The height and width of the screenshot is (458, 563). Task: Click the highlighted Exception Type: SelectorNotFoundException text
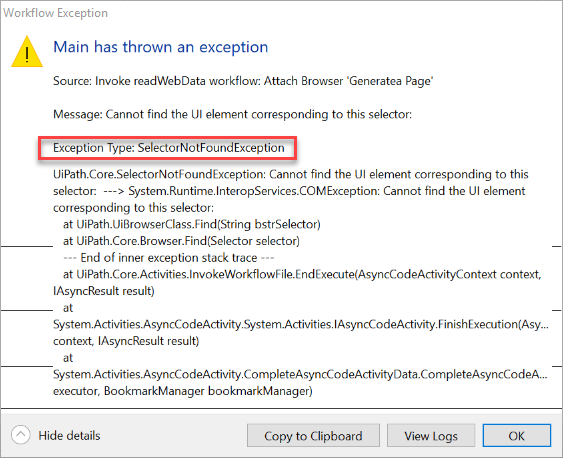click(x=169, y=148)
